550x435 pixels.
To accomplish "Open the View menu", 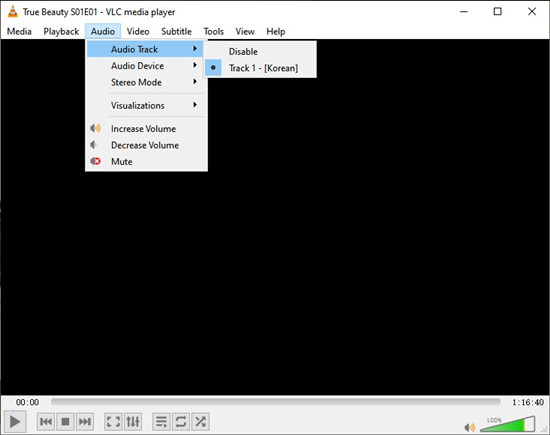I will [x=245, y=31].
